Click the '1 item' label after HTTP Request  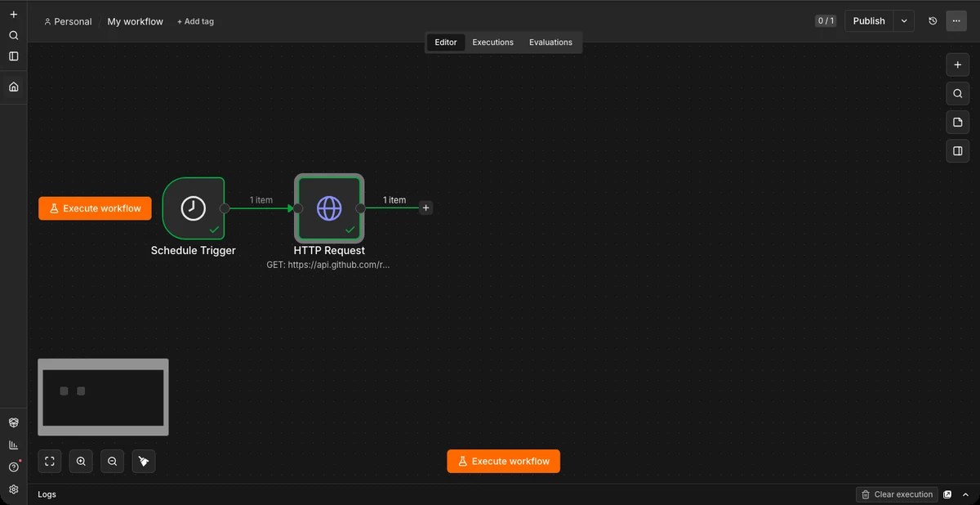pyautogui.click(x=394, y=200)
